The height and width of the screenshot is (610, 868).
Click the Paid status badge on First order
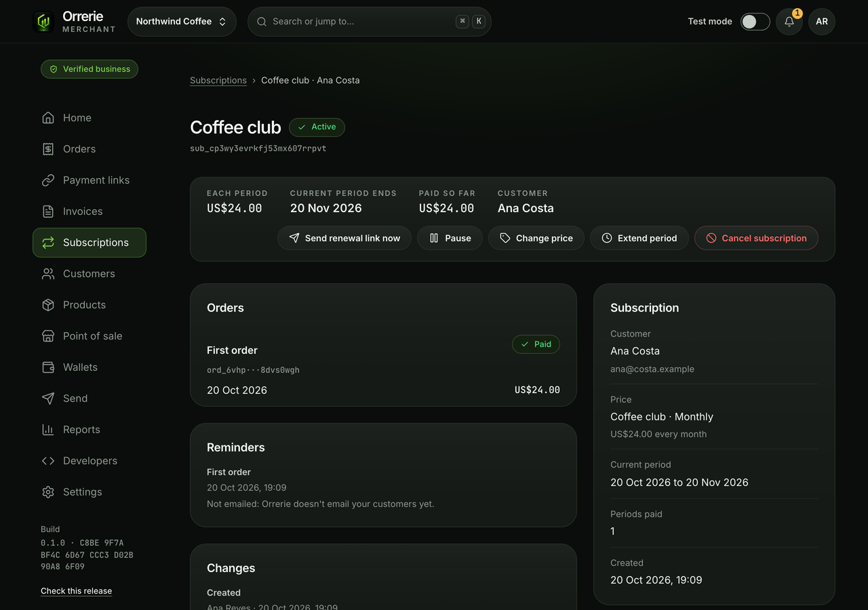pos(536,344)
